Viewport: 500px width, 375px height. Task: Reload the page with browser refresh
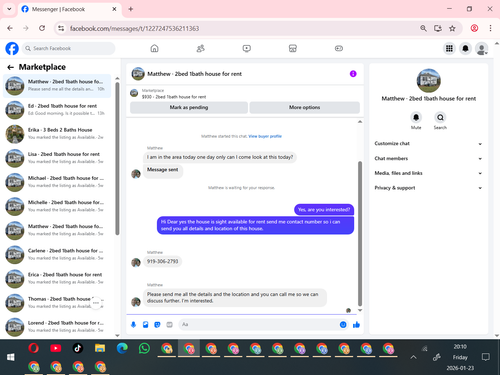coord(42,28)
